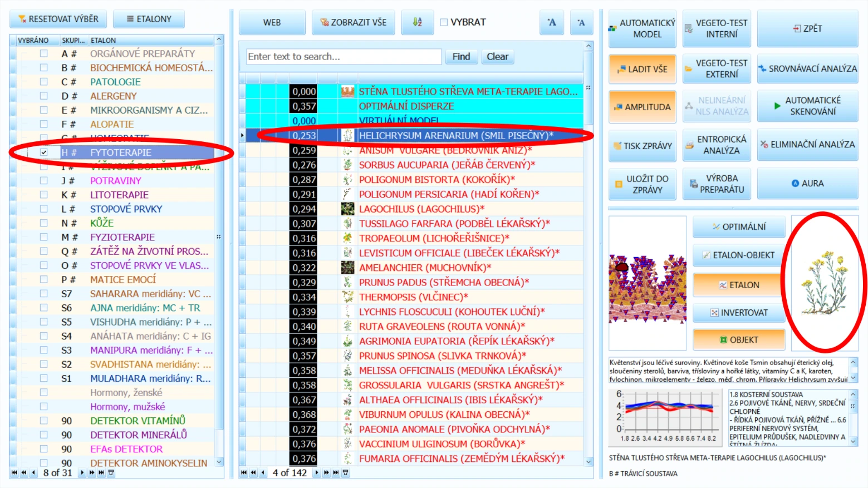Click INVERTOVAT button
The height and width of the screenshot is (488, 868).
click(x=739, y=313)
